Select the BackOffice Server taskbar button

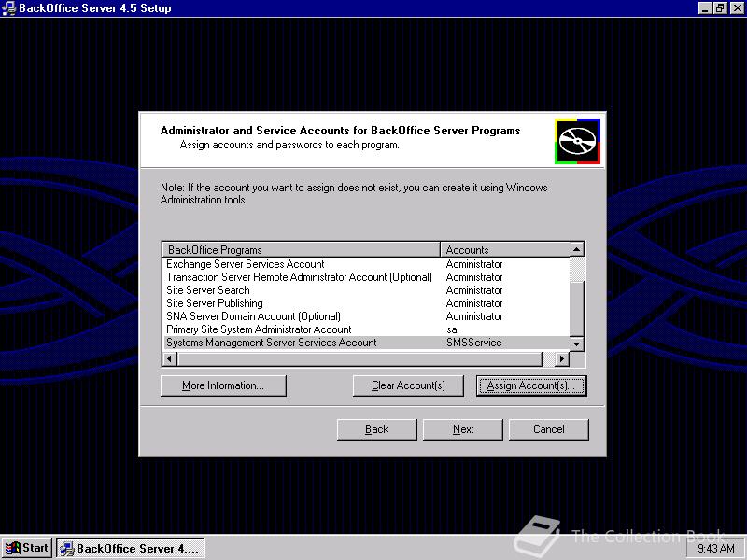click(131, 548)
